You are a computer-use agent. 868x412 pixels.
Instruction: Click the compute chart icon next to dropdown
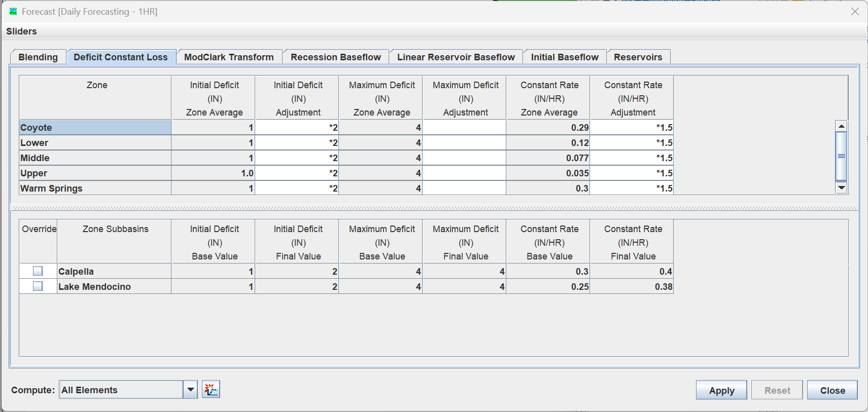(211, 389)
